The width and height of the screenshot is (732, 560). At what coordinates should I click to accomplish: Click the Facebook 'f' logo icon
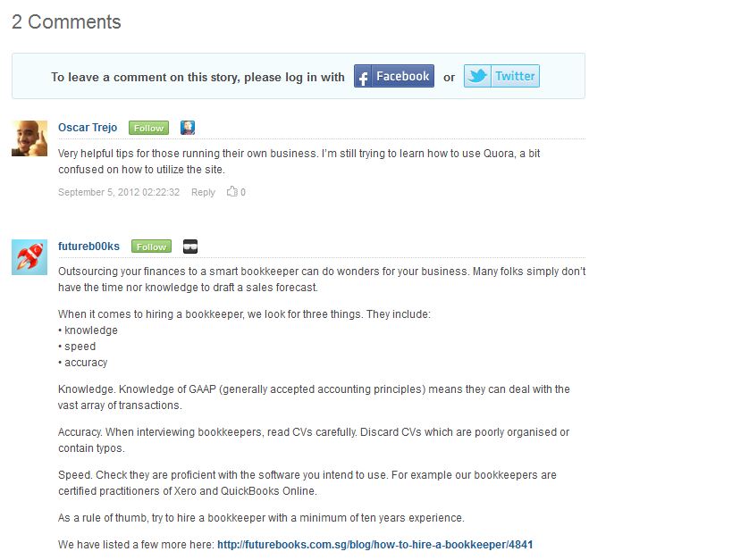363,77
